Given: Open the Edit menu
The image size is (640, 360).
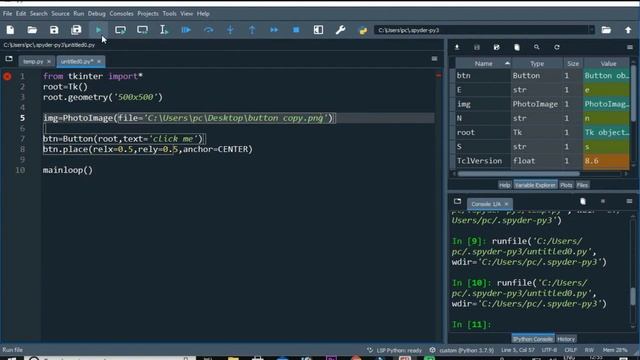Looking at the screenshot, I should pos(21,13).
